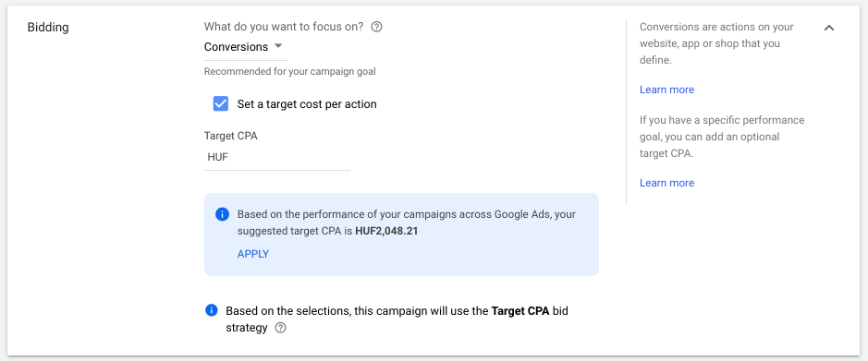Uncheck Set a target cost per action
Screen dimensions: 868x361
click(x=221, y=104)
